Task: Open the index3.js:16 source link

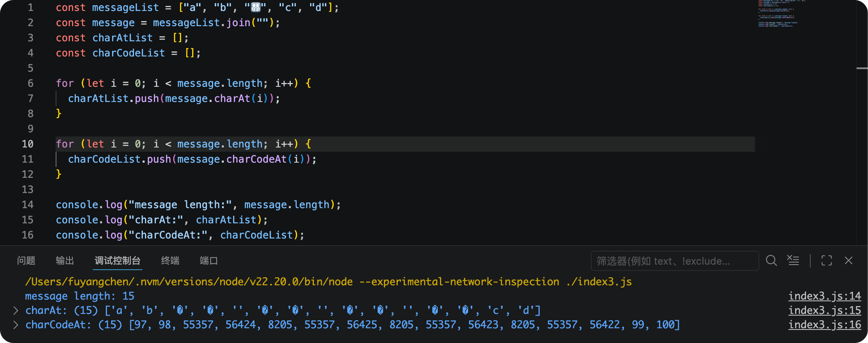Action: pos(825,325)
